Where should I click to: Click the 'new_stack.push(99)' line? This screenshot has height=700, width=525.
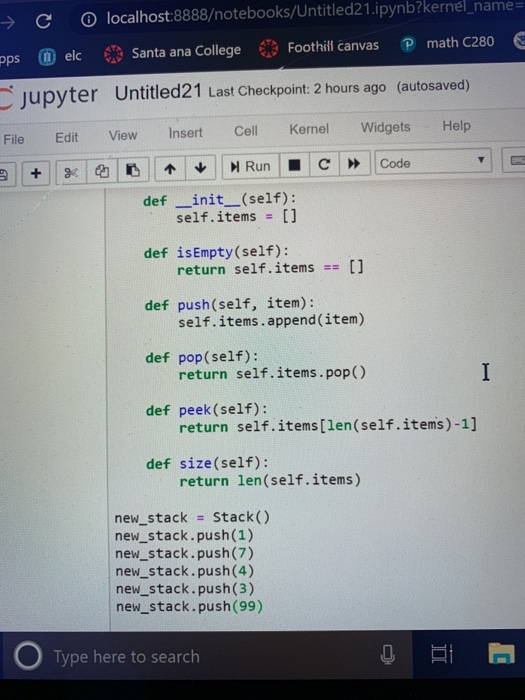[190, 607]
